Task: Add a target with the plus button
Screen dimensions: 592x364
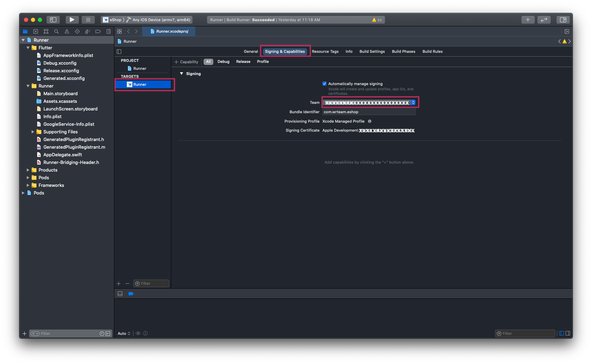Action: pyautogui.click(x=119, y=283)
